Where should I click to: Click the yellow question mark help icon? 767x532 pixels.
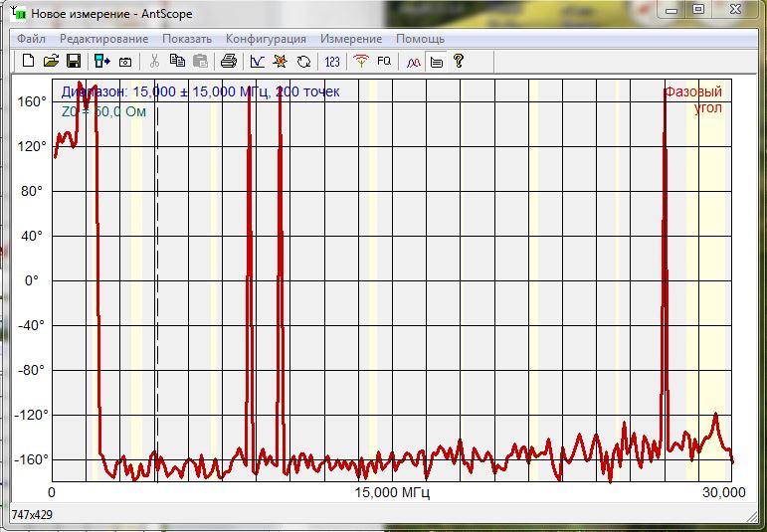459,61
